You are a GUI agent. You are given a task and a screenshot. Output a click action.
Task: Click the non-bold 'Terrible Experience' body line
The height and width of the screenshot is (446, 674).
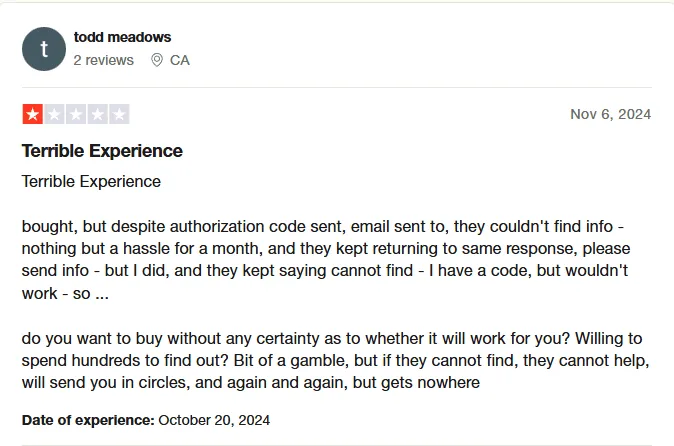point(91,182)
